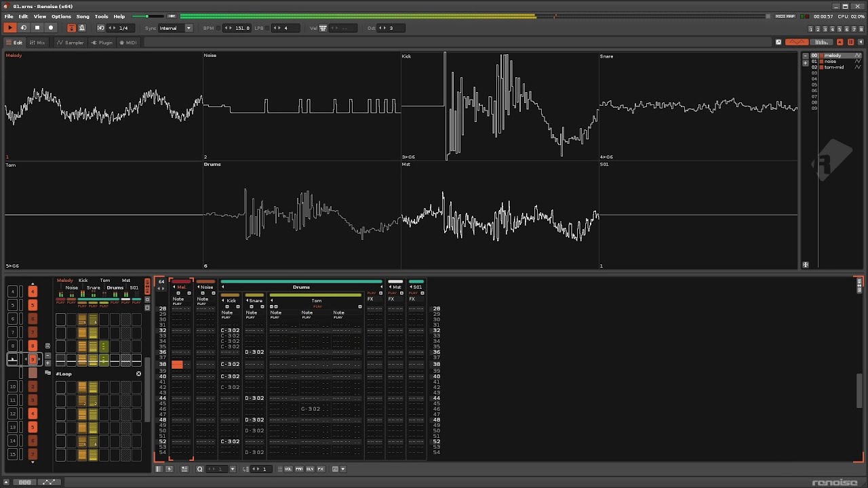Screen dimensions: 868x488
Task: Collapse the Tom track column
Action: [272, 300]
